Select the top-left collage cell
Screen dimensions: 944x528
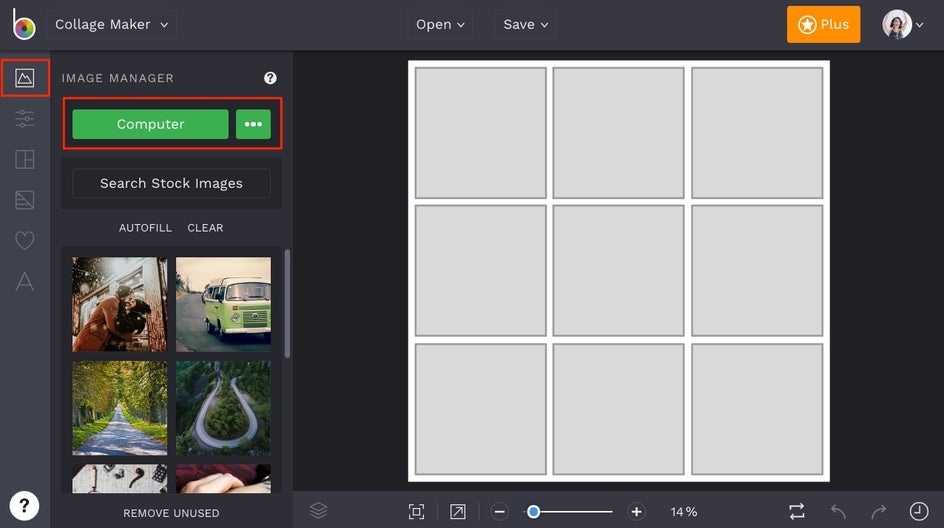[480, 132]
